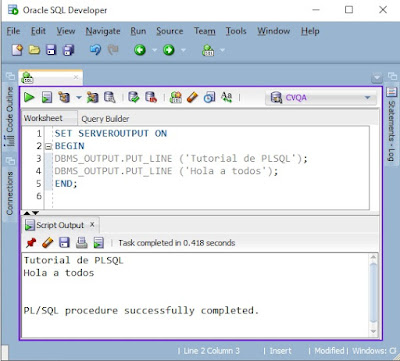Open the Source menu
Image resolution: width=400 pixels, height=361 pixels.
click(x=170, y=31)
